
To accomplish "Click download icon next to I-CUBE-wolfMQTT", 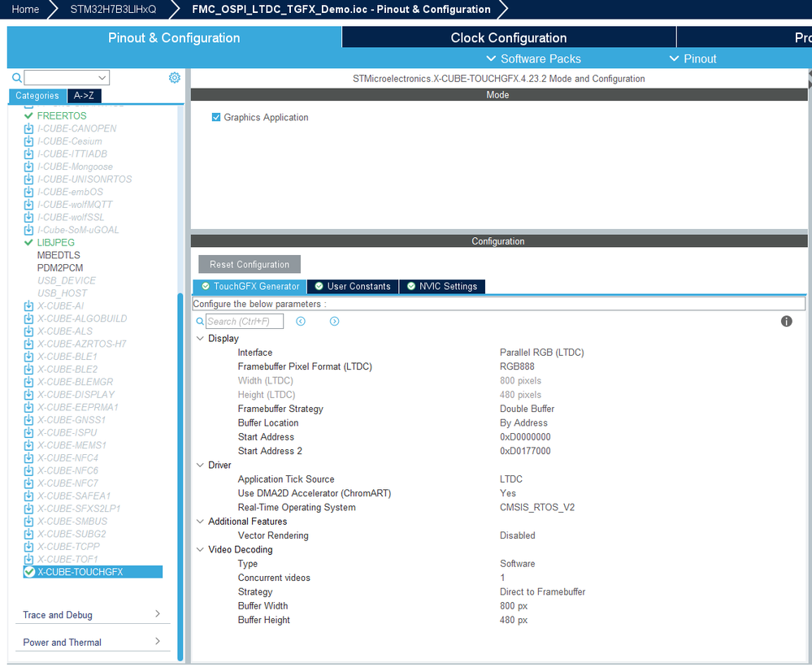I will point(29,205).
